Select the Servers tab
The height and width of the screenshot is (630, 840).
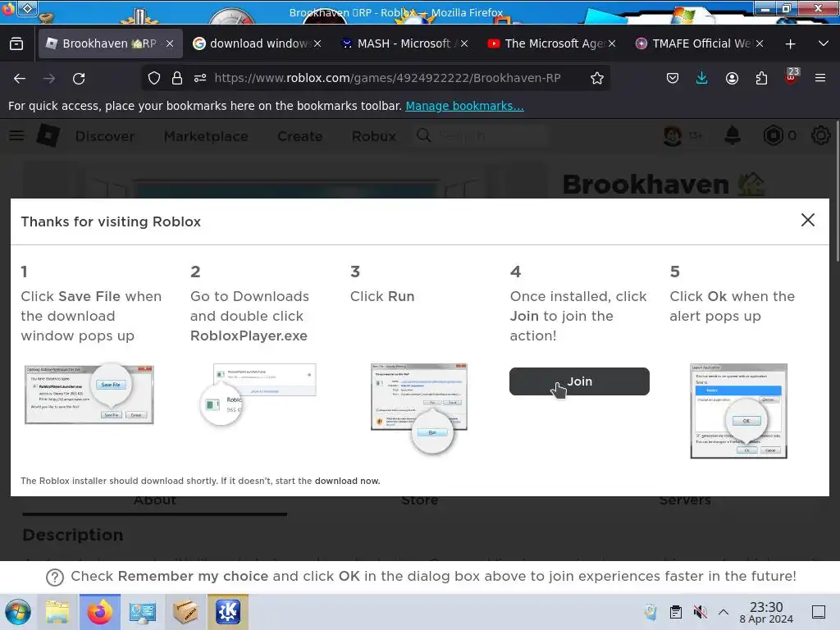click(x=685, y=500)
